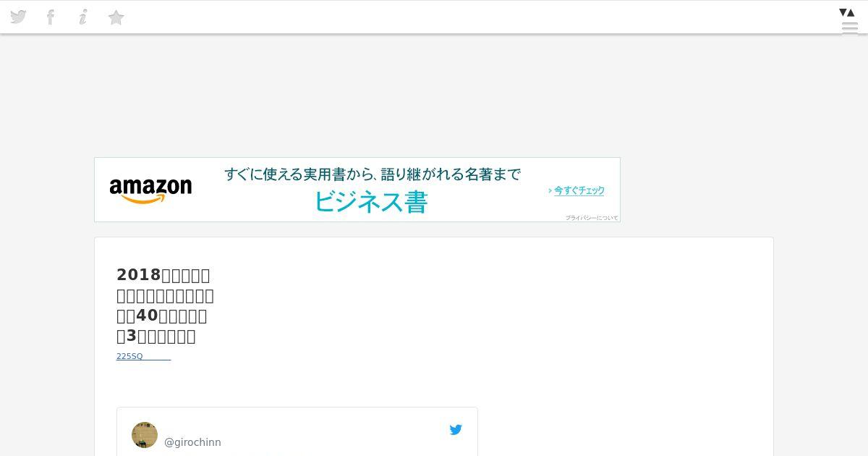The image size is (868, 456).
Task: Click the Twitter share icon in the top bar
Action: click(x=18, y=17)
